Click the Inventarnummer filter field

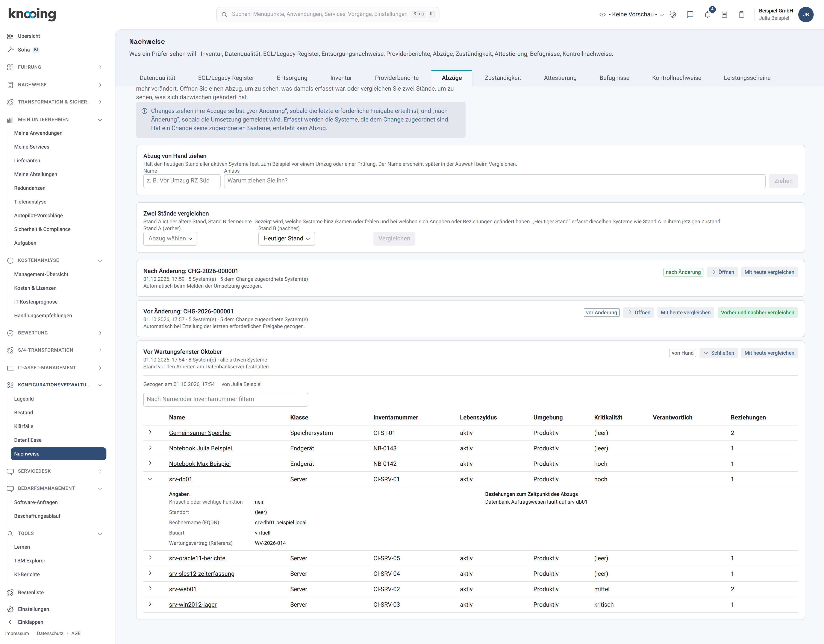(x=226, y=399)
